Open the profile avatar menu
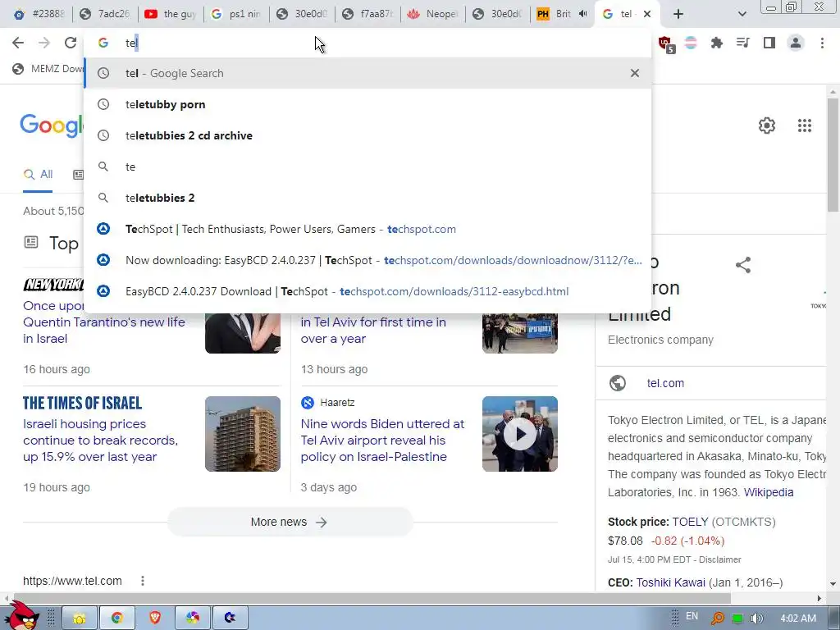The image size is (840, 630). point(796,43)
